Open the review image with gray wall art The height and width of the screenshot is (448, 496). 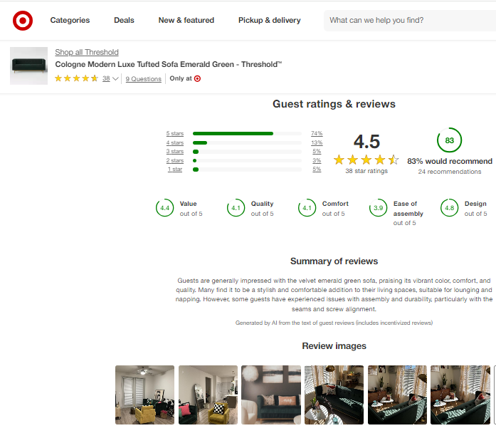point(271,395)
